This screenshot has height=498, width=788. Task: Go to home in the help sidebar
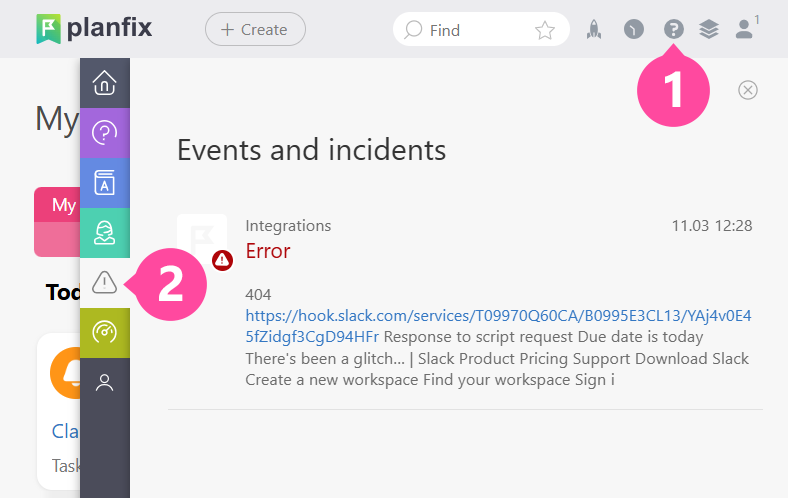[x=105, y=83]
